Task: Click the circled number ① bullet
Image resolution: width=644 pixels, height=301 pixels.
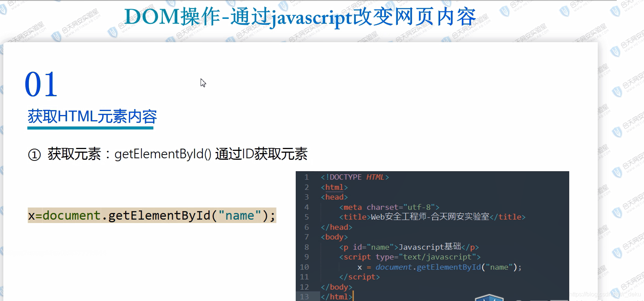Action: (x=34, y=155)
